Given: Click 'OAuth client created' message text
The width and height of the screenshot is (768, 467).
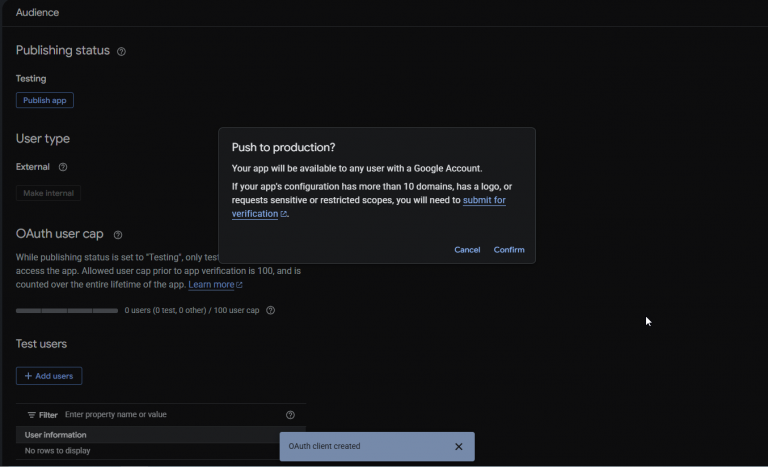Looking at the screenshot, I should [324, 446].
